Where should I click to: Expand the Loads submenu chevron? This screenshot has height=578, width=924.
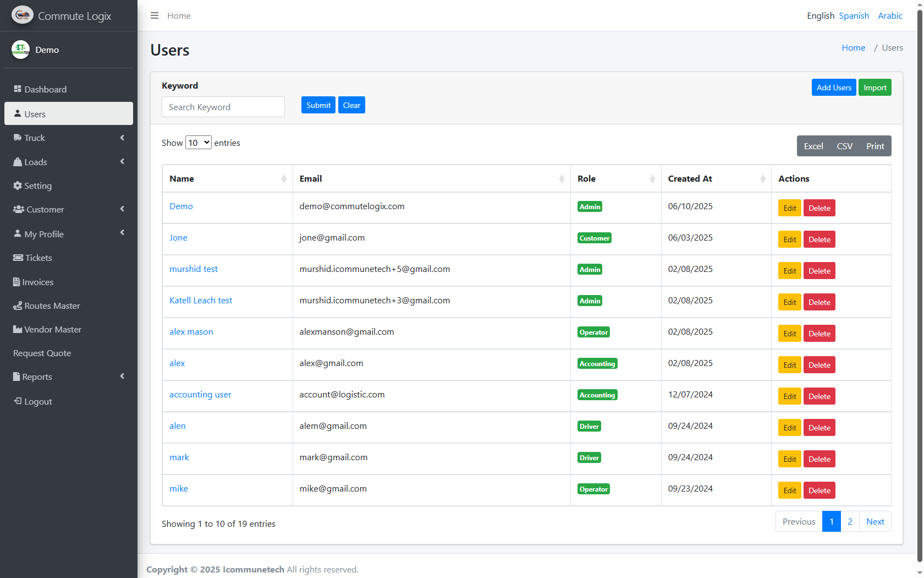pyautogui.click(x=122, y=161)
